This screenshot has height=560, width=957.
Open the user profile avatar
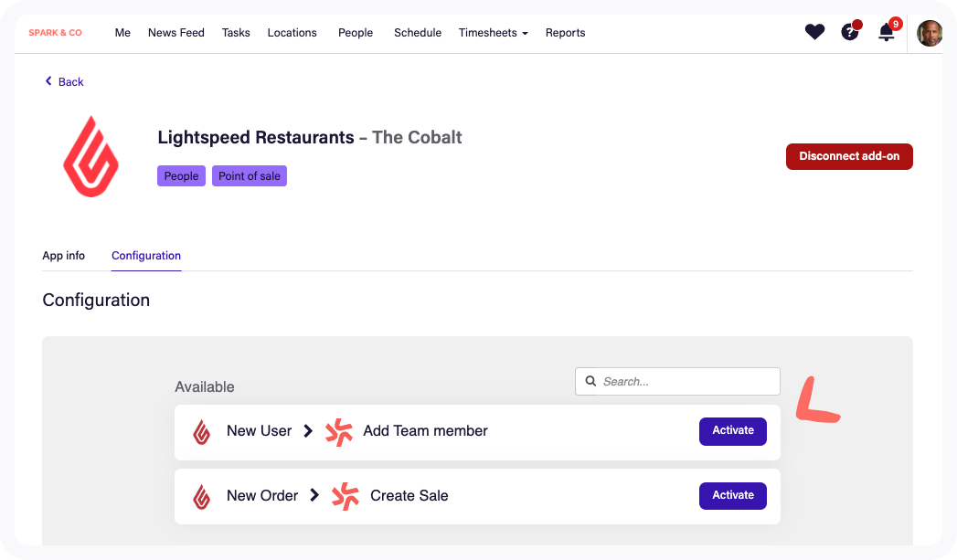pyautogui.click(x=930, y=33)
